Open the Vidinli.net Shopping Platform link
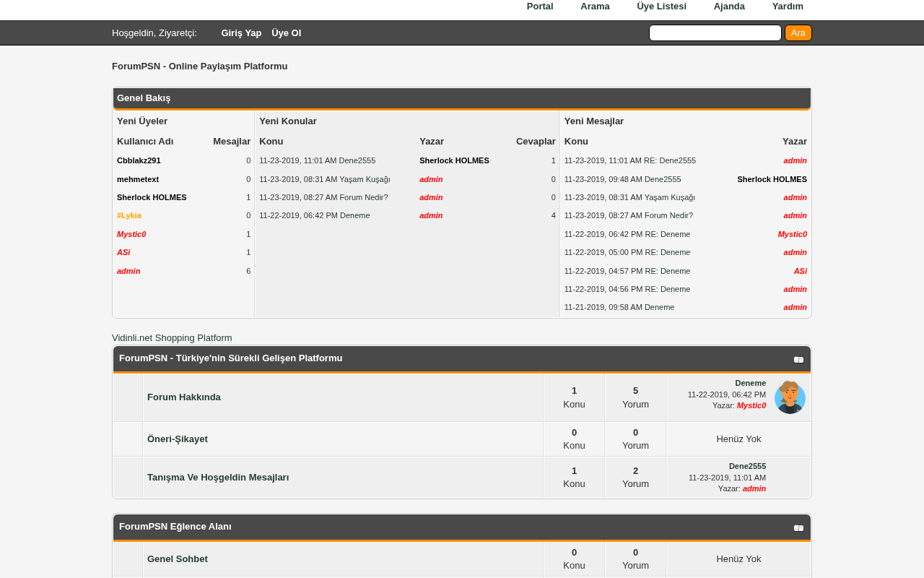 (172, 338)
